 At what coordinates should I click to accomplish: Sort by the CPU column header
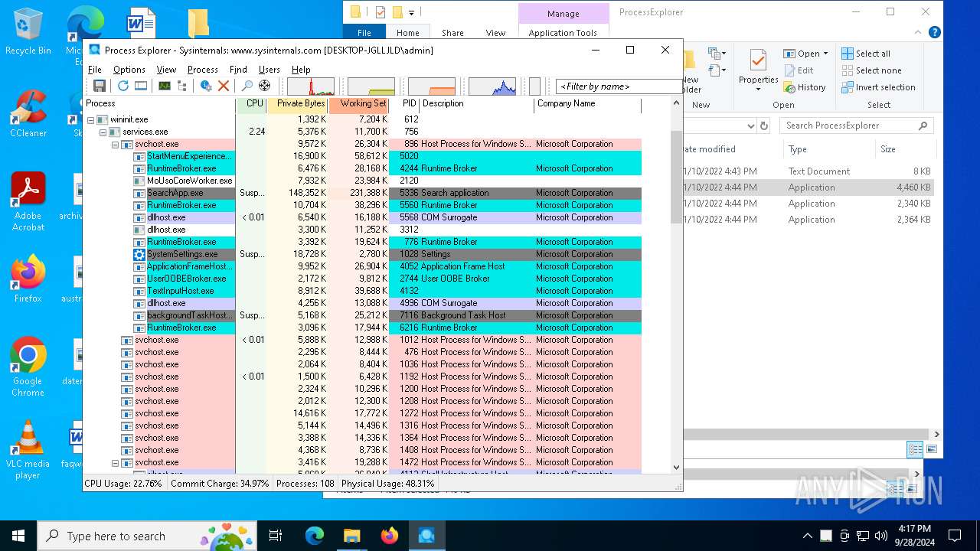252,104
